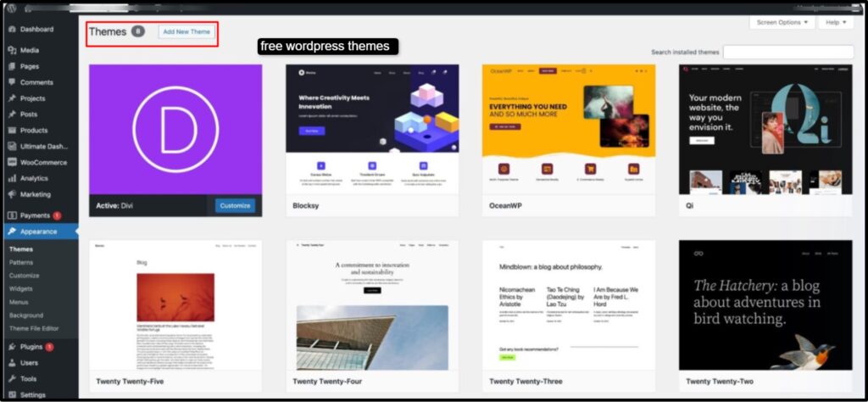Click the Projects pin icon
This screenshot has width=868, height=402.
point(12,98)
